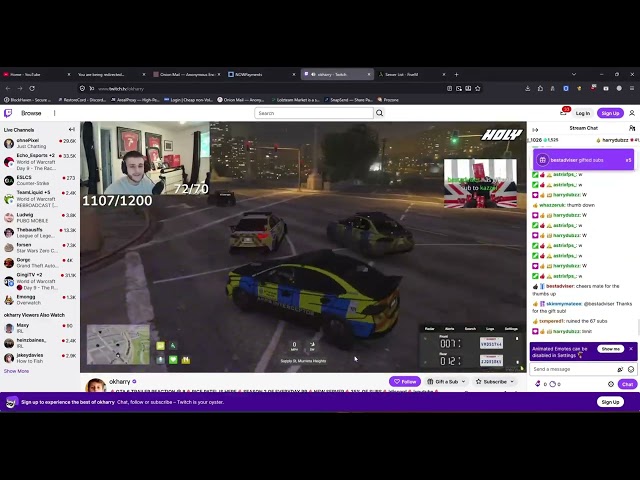Open the SnapSend bookmark
Viewport: 640px width, 480px height.
click(x=348, y=100)
